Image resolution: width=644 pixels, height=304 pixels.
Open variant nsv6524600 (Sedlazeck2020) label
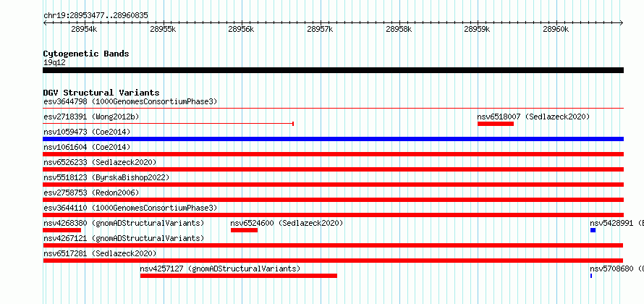[287, 224]
